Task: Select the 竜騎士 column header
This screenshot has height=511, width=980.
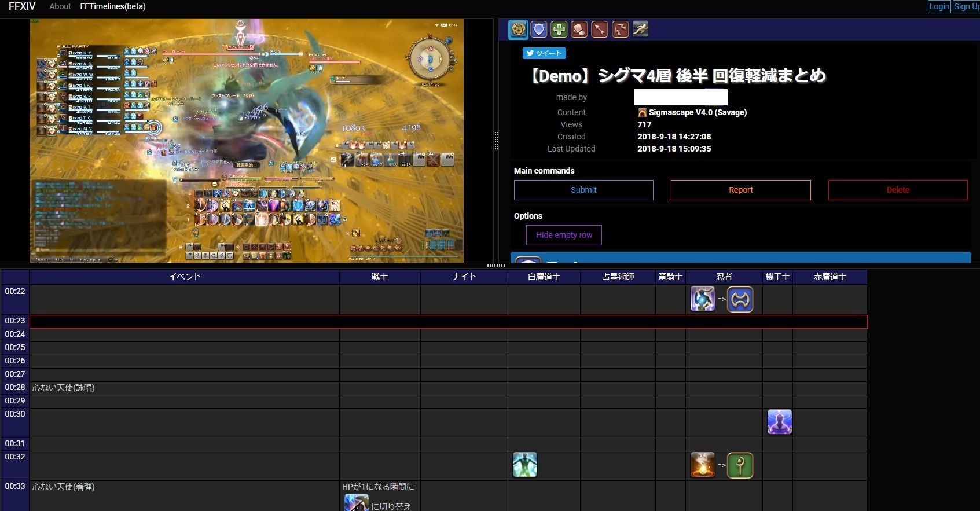Action: [670, 277]
